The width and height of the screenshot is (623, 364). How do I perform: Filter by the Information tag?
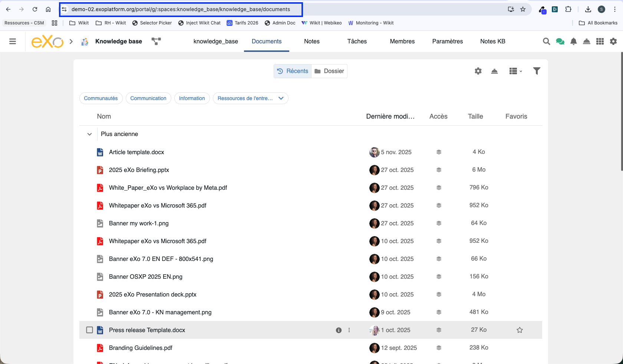(x=192, y=98)
